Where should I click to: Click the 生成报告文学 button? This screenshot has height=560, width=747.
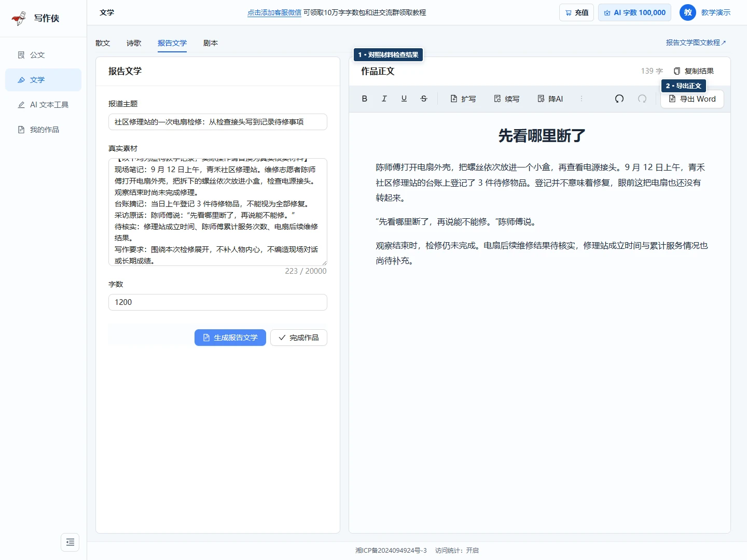coord(230,338)
